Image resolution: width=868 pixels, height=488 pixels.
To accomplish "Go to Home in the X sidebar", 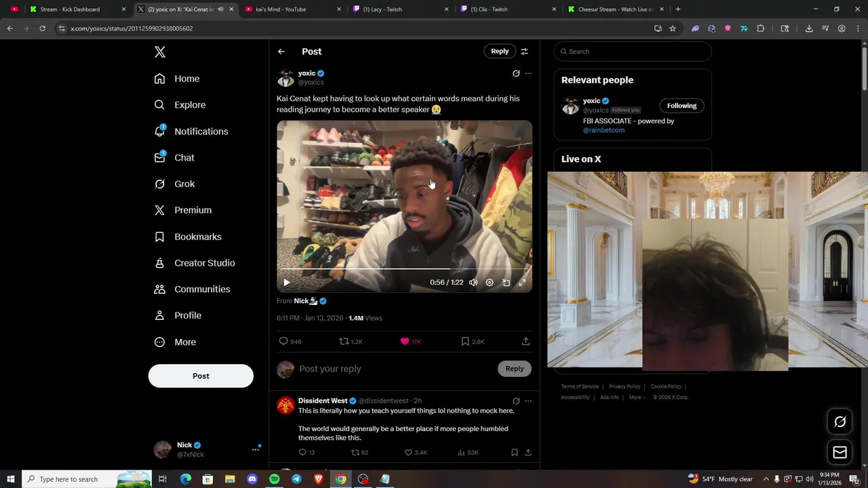I will click(x=177, y=79).
